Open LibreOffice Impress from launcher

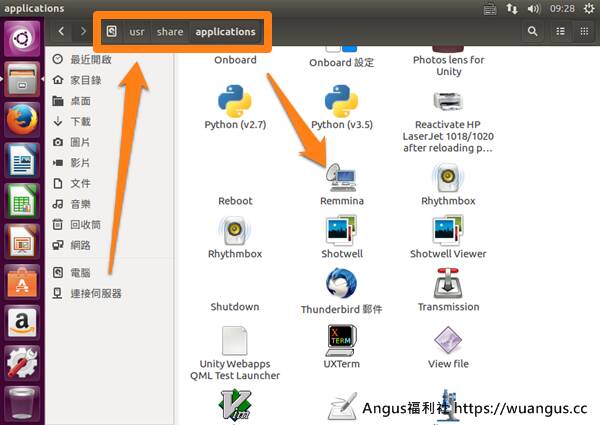coord(22,241)
